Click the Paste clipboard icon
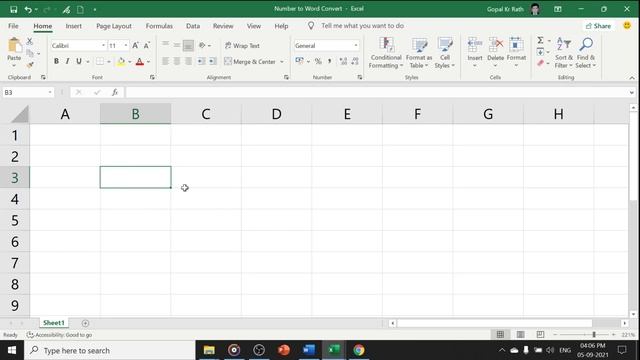This screenshot has width=640, height=360. [14, 46]
